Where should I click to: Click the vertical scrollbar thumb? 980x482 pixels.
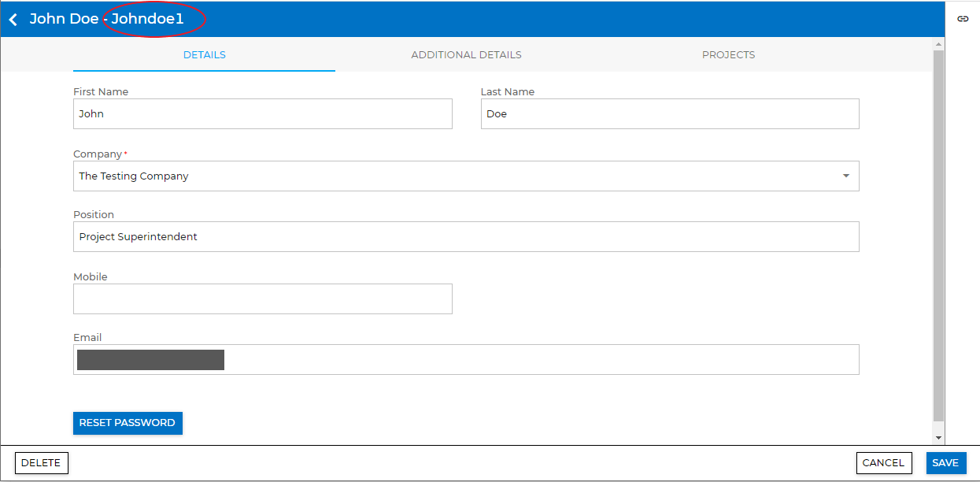tap(938, 236)
